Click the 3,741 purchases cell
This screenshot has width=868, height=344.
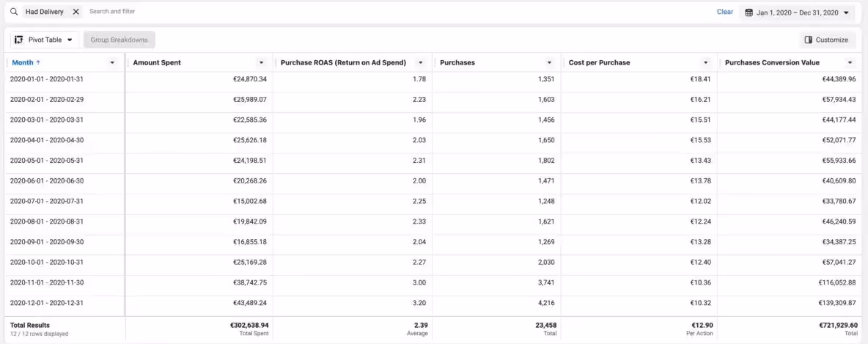546,282
